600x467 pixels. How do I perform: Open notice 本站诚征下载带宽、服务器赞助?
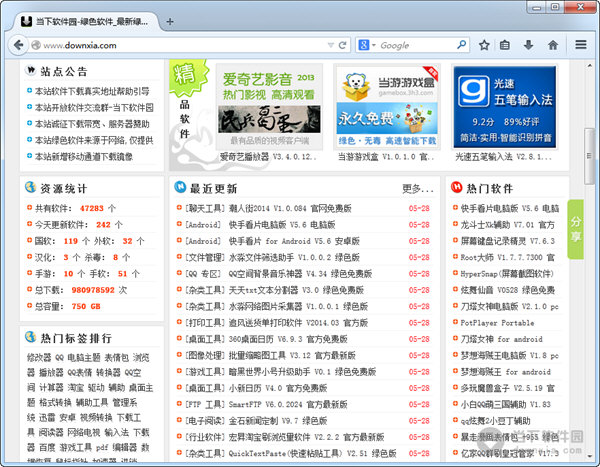92,124
